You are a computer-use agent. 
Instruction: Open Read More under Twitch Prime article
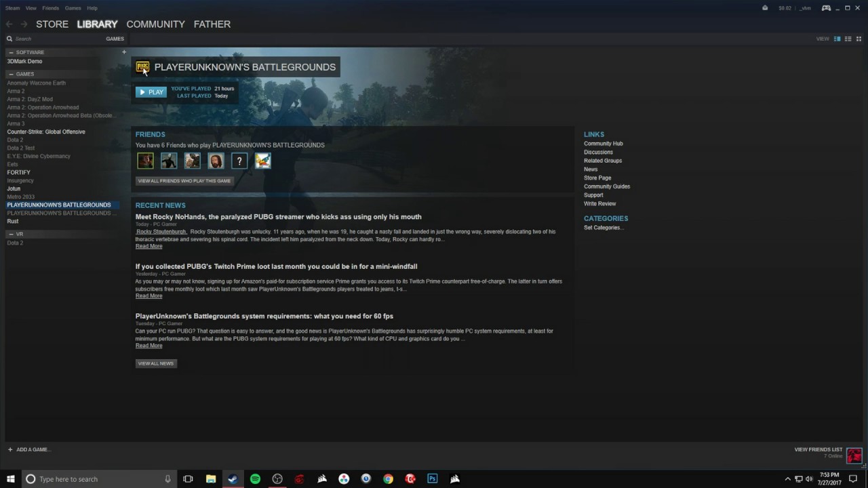[x=149, y=296]
